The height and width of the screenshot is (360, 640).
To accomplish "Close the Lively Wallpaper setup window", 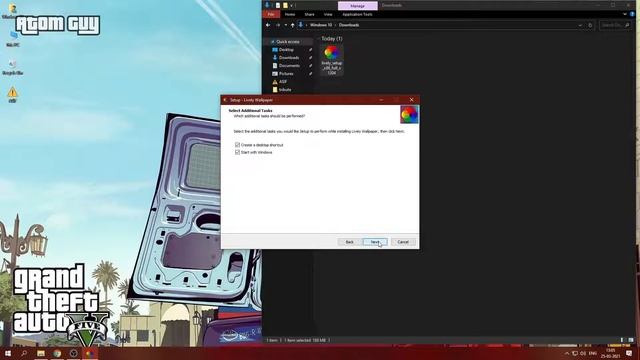I will coord(411,100).
